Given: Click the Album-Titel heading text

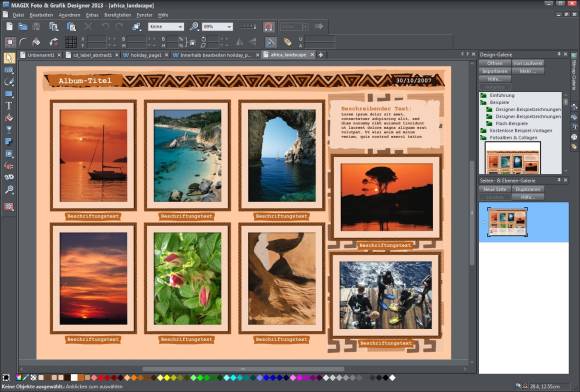Looking at the screenshot, I should click(x=85, y=80).
